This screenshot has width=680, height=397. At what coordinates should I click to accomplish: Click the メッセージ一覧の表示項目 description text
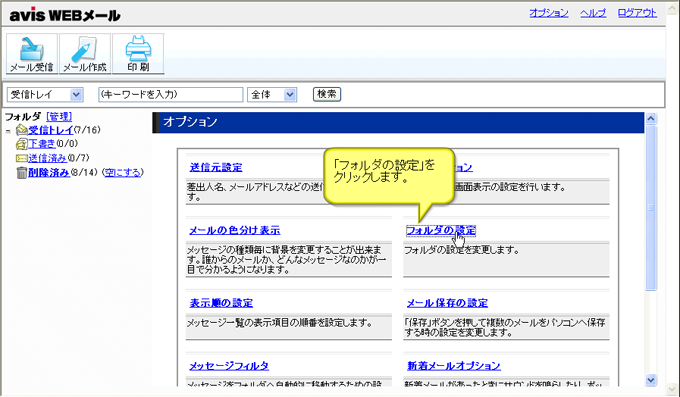pyautogui.click(x=280, y=323)
